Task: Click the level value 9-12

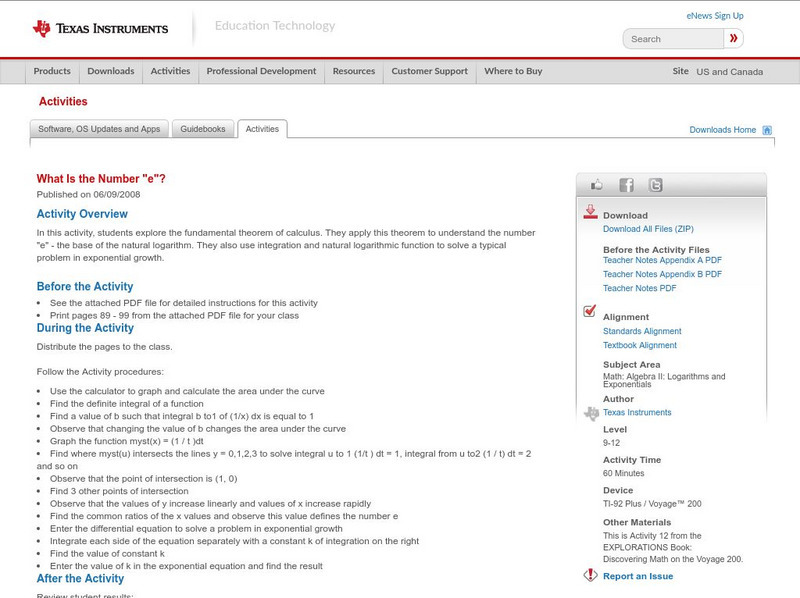Action: pos(611,443)
